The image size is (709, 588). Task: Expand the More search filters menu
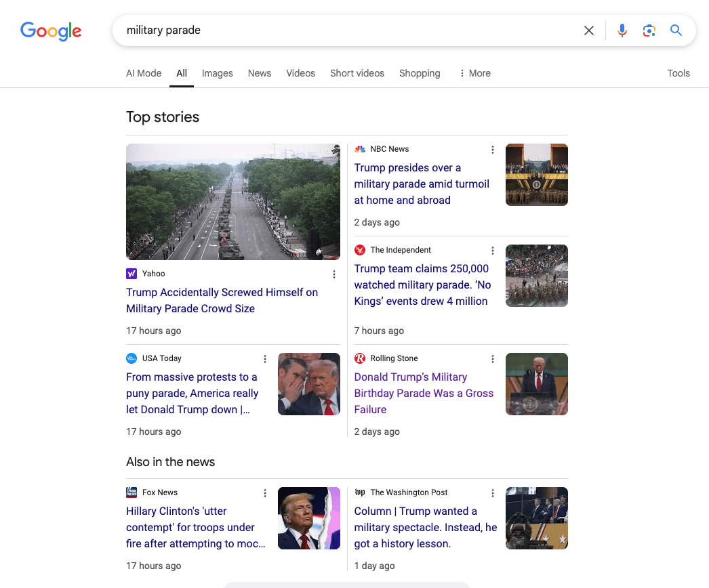(474, 73)
